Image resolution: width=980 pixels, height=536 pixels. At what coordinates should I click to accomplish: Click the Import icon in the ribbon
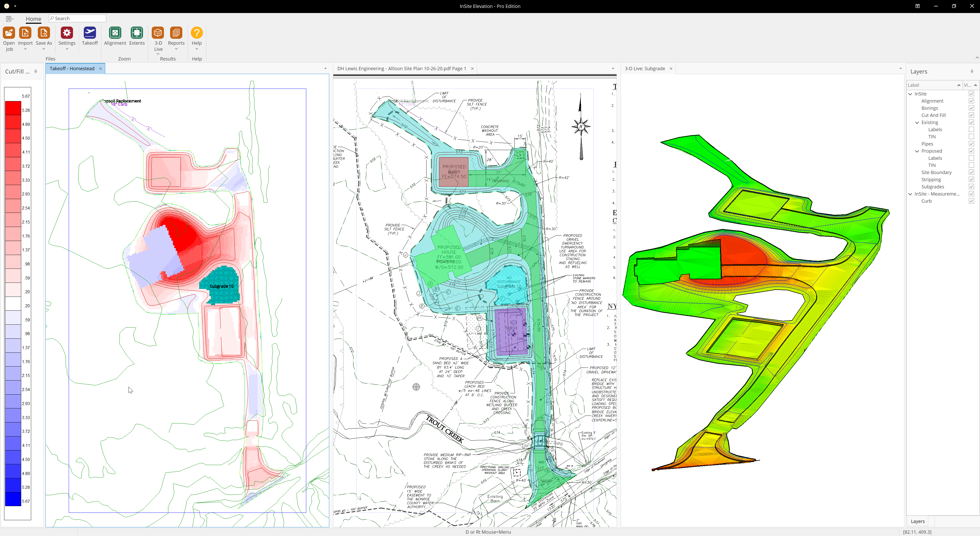coord(25,33)
